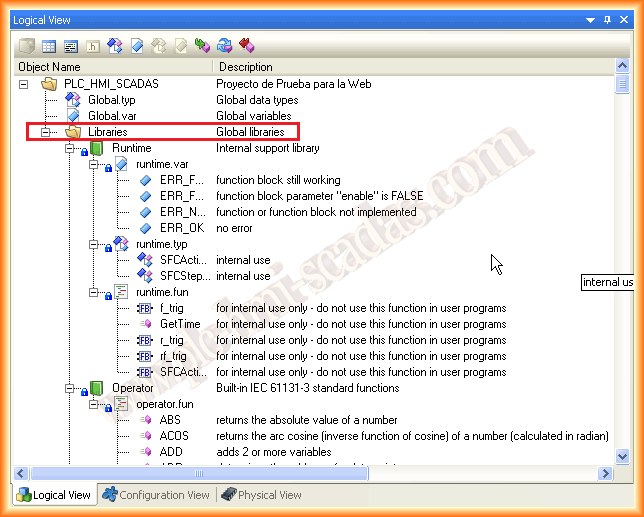Click the table view toolbar icon

[x=48, y=45]
